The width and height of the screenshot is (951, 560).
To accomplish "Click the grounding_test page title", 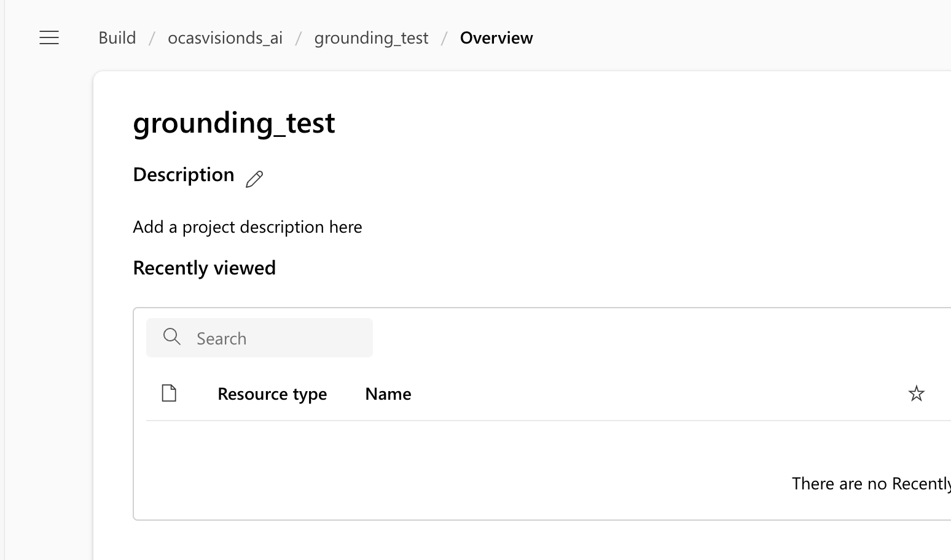I will pos(234,123).
